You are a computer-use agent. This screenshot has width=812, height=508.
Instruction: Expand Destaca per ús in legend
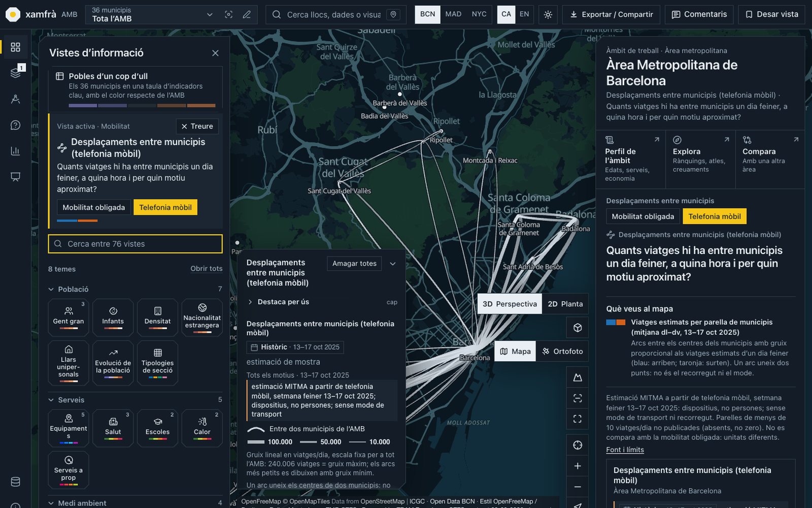(322, 302)
